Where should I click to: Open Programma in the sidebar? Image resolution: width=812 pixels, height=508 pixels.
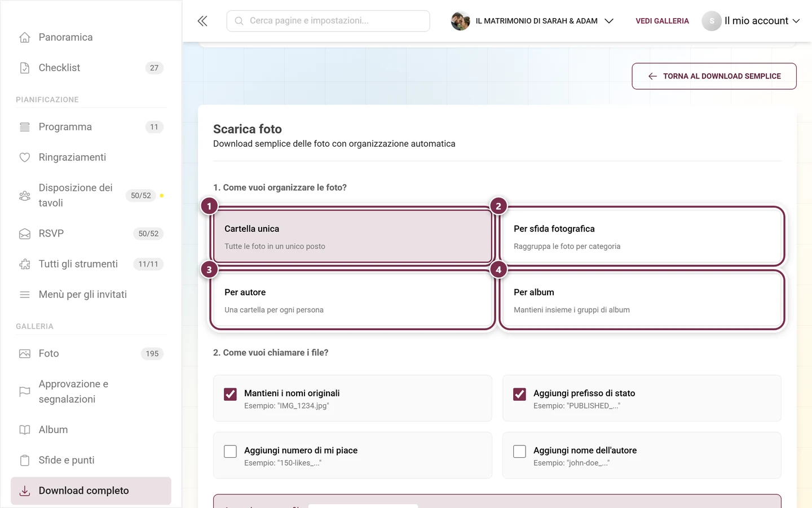91,127
